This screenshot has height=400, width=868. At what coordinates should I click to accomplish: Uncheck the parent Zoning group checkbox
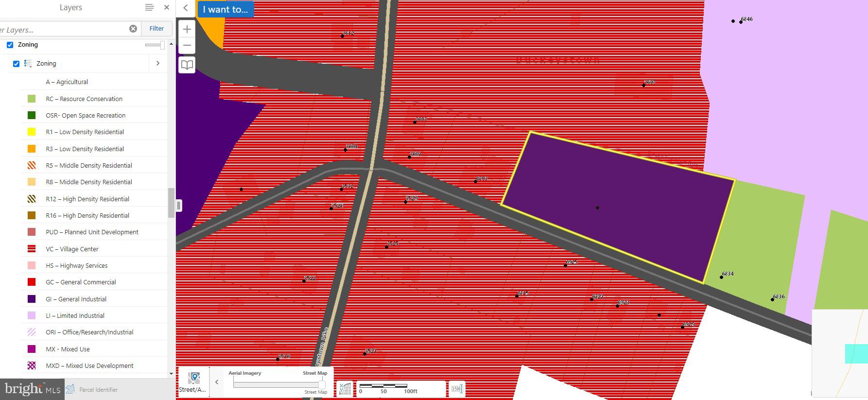(10, 45)
